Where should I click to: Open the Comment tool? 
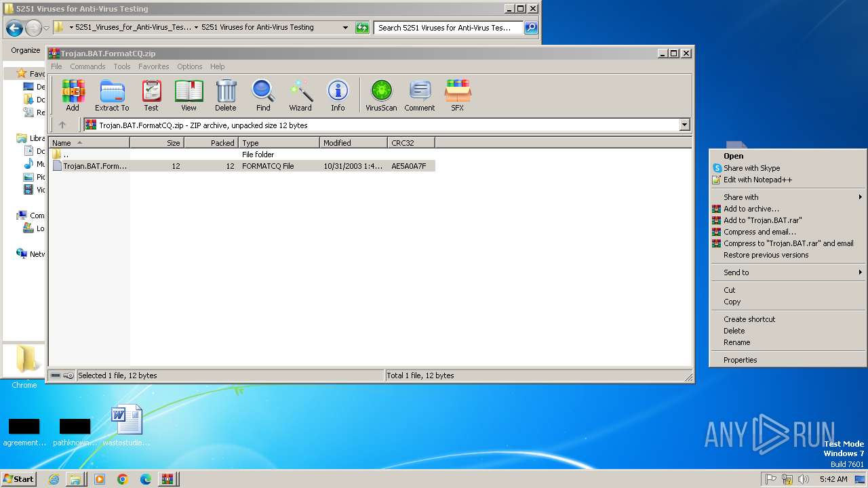pyautogui.click(x=420, y=96)
